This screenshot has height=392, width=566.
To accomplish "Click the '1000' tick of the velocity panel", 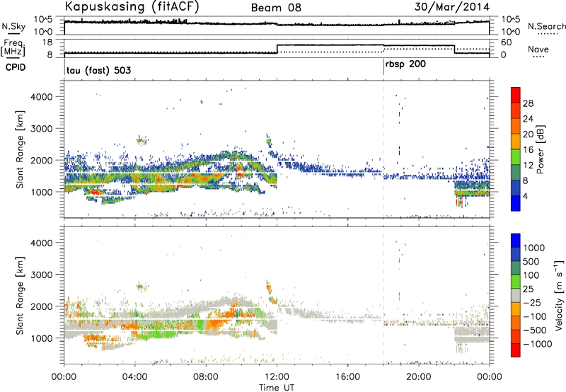I will coord(41,338).
